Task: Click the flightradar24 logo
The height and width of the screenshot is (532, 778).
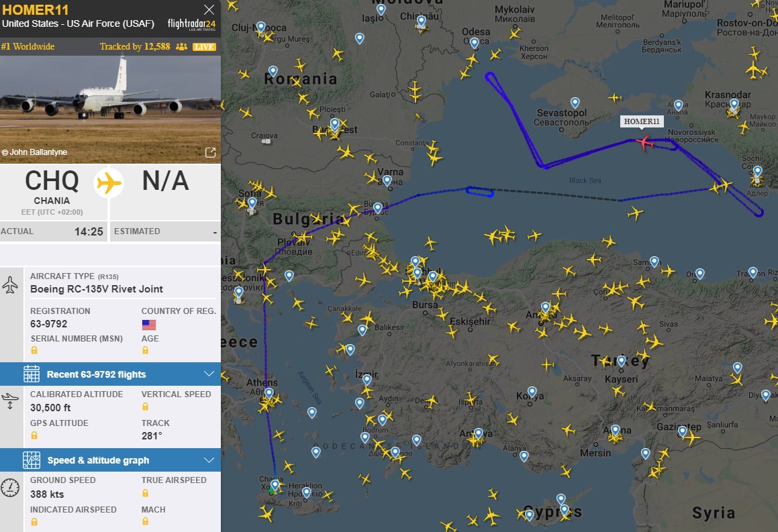Action: pos(191,24)
